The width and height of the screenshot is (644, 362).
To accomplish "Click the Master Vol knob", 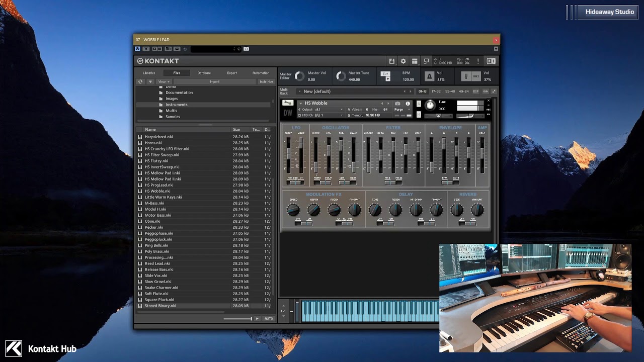I will point(300,76).
